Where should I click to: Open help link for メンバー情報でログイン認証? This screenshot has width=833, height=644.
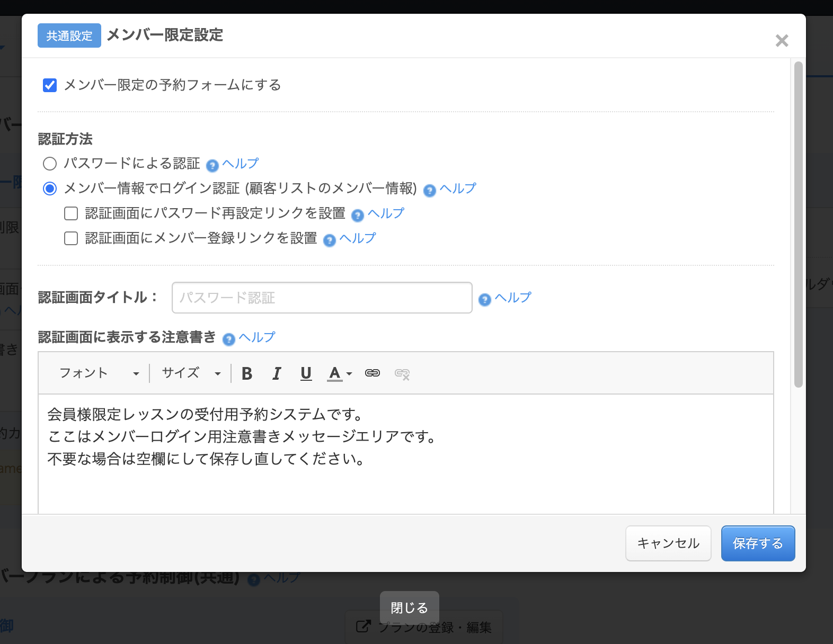coord(457,189)
